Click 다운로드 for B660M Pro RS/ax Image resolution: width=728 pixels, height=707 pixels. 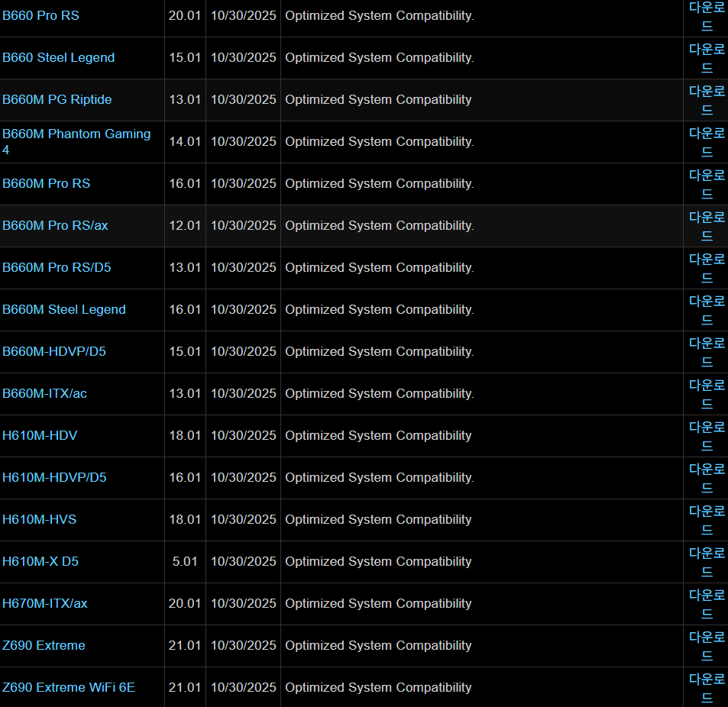pyautogui.click(x=707, y=226)
